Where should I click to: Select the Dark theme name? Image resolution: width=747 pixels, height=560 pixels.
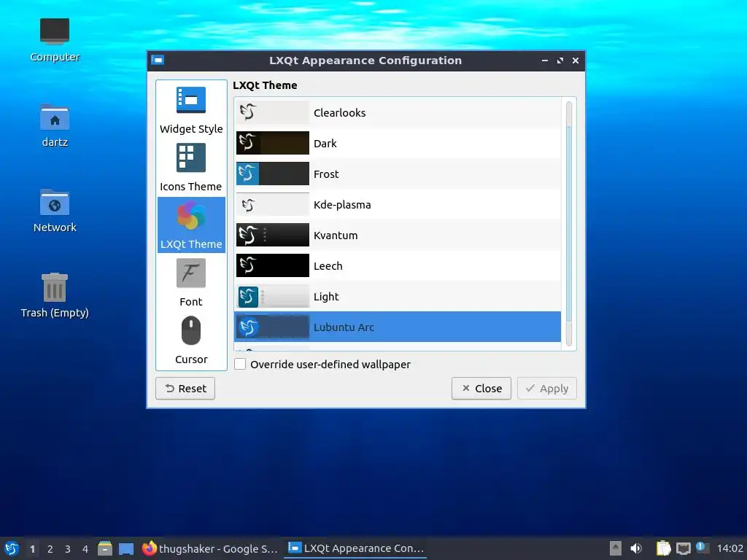tap(325, 144)
